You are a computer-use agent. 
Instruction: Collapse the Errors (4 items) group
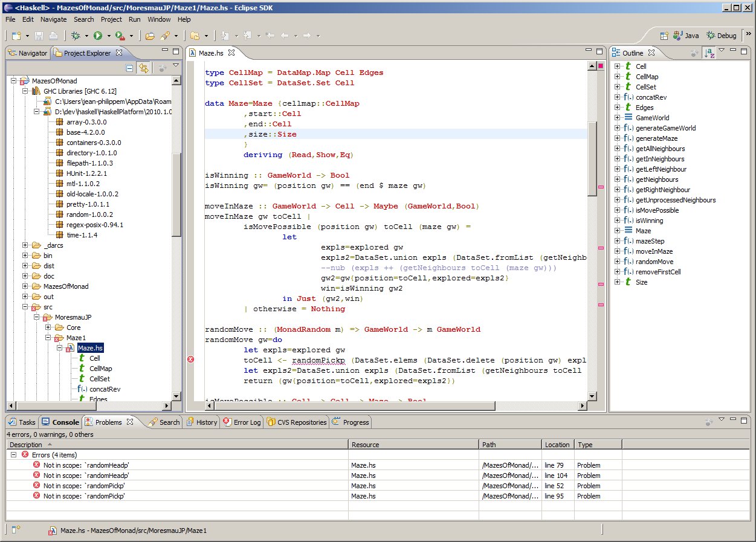pos(13,455)
